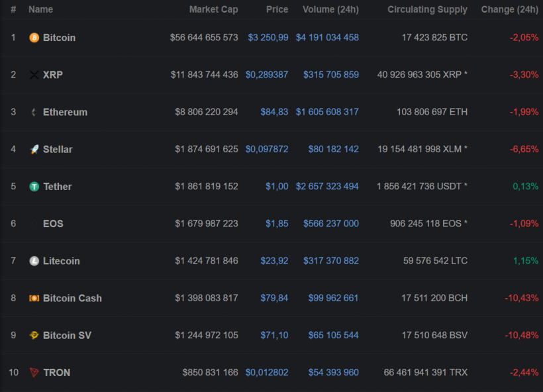Sort by Circulating Supply column header
543x392 pixels.
[x=427, y=9]
